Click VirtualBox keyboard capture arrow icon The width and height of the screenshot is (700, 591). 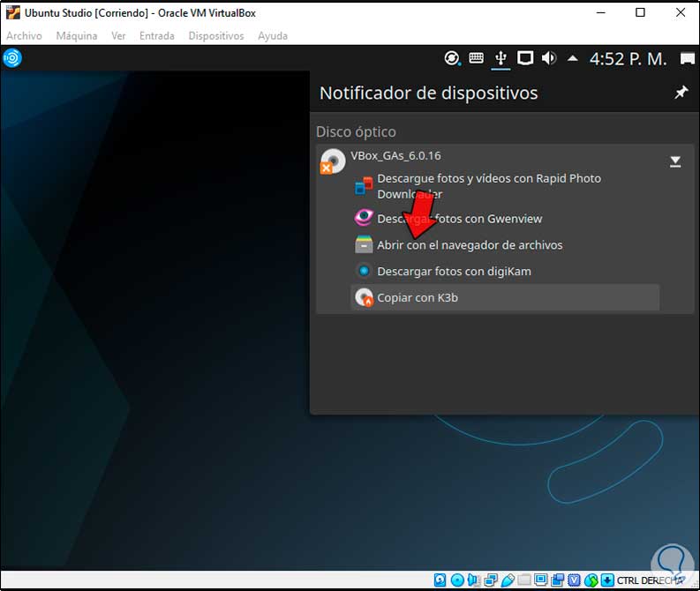click(607, 580)
